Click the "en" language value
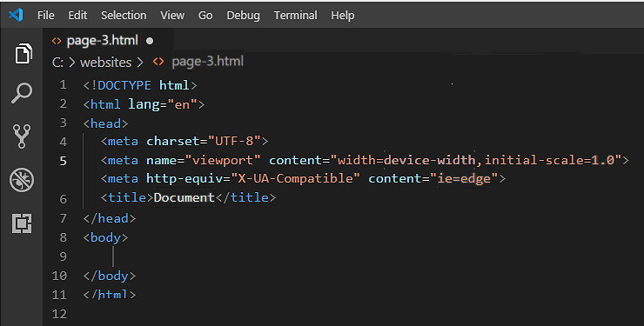Image resolution: width=644 pixels, height=326 pixels. point(183,104)
